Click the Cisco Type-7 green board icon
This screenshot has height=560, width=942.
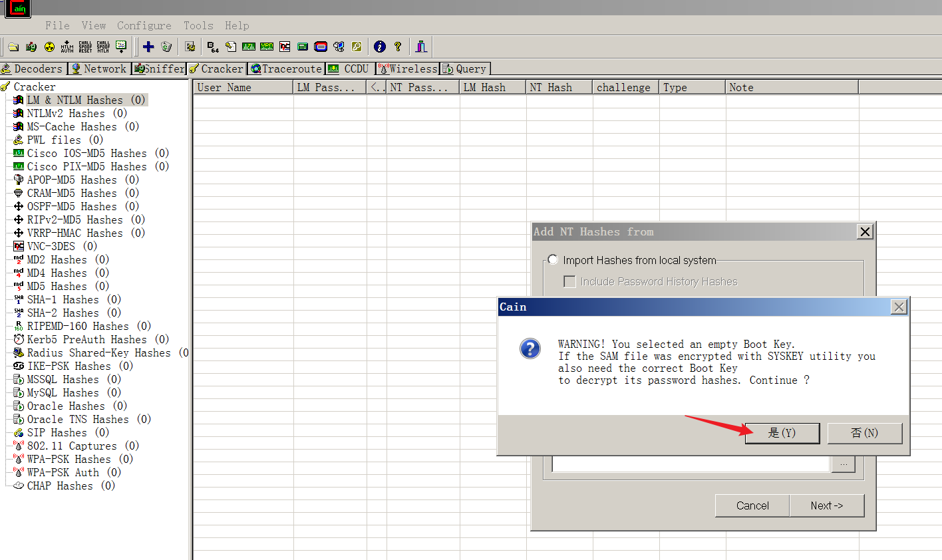(x=249, y=47)
